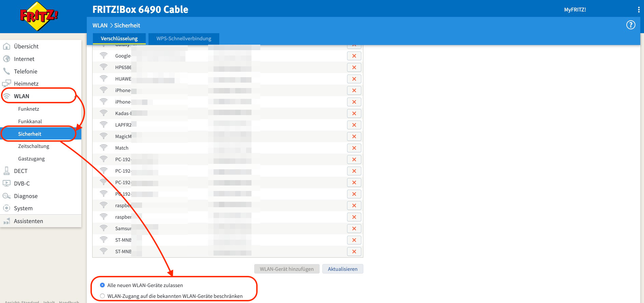Image resolution: width=644 pixels, height=303 pixels.
Task: Click the Diagnose icon
Action: coord(6,196)
